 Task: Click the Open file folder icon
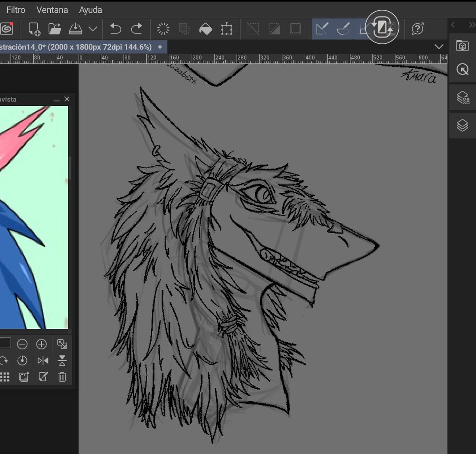tap(55, 29)
